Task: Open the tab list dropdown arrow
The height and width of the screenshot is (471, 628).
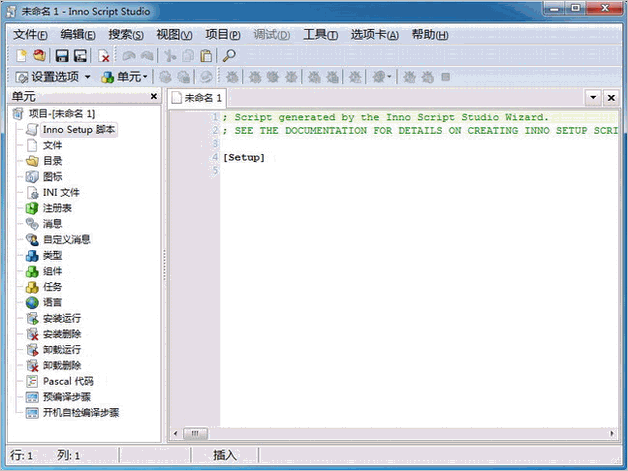Action: (593, 97)
